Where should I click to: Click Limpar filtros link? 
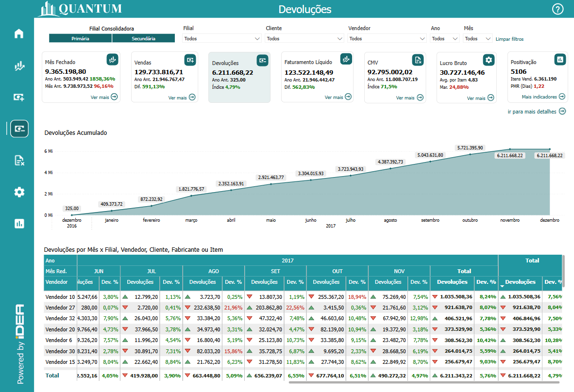coord(509,39)
